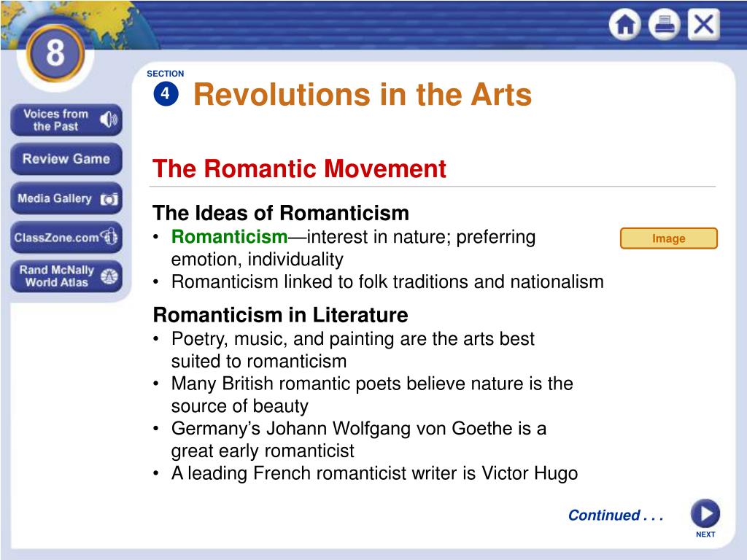The width and height of the screenshot is (747, 560).
Task: Open the Media Gallery
Action: [66, 198]
